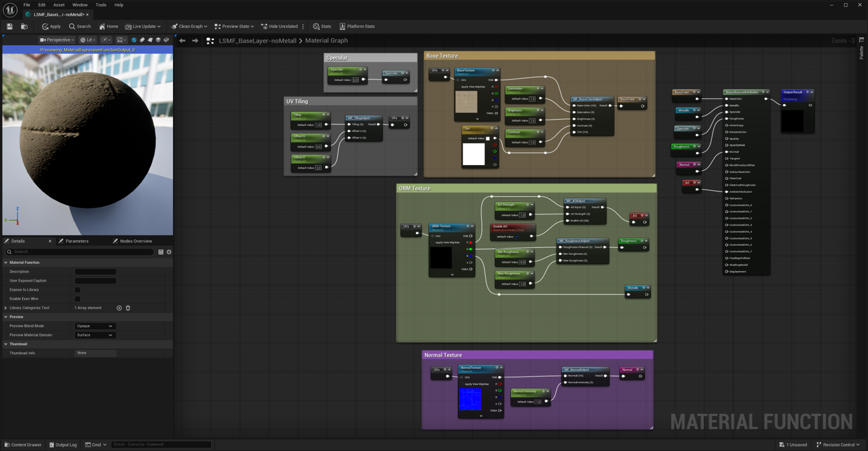Viewport: 868px width, 451px height.
Task: Click the Save asset icon
Action: click(x=10, y=27)
